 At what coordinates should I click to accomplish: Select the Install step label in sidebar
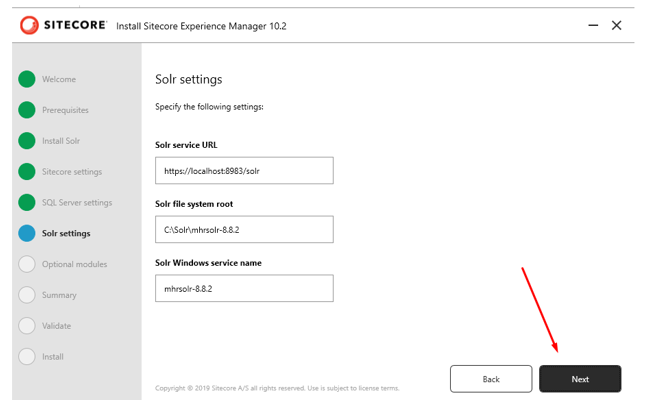click(53, 357)
